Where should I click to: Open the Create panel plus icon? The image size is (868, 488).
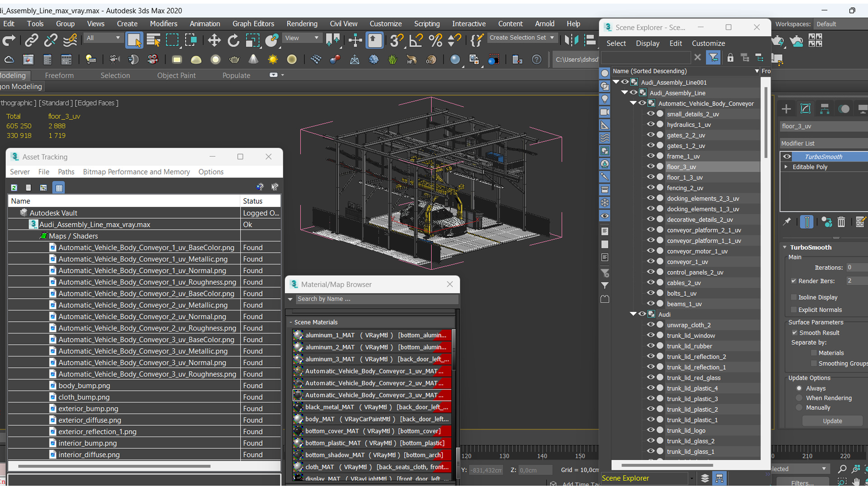tap(786, 109)
